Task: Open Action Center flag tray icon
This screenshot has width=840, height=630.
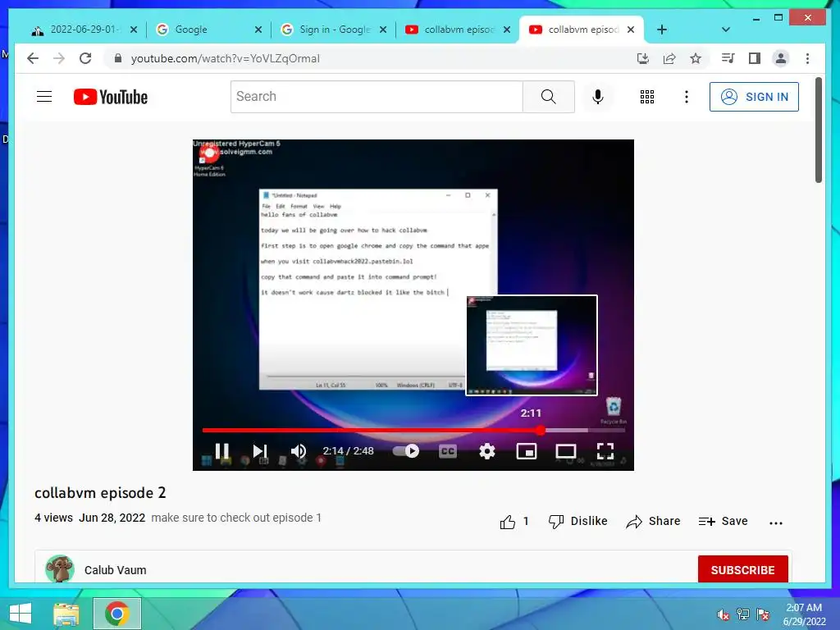Action: click(x=763, y=614)
